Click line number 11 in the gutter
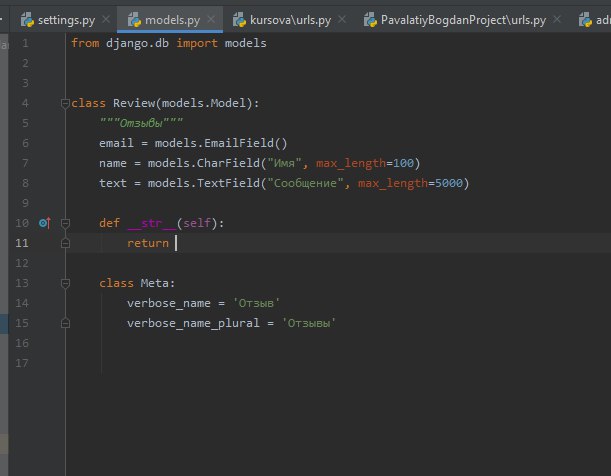 click(x=22, y=243)
